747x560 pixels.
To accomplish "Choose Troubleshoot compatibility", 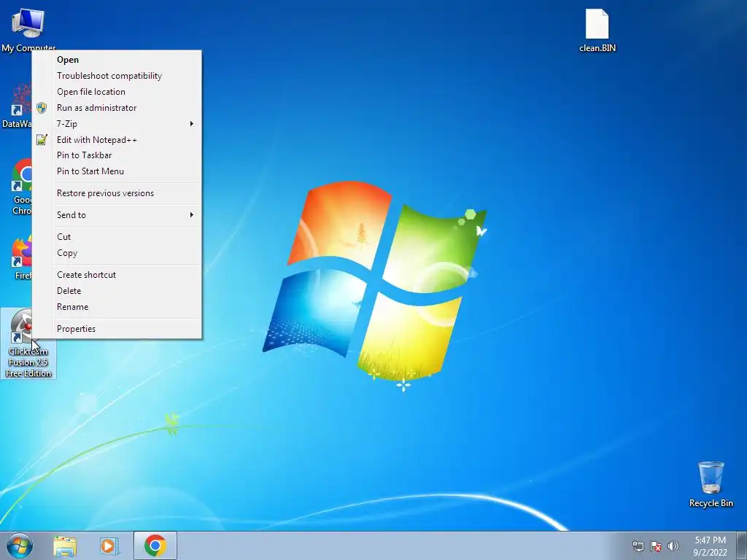I will (117, 76).
